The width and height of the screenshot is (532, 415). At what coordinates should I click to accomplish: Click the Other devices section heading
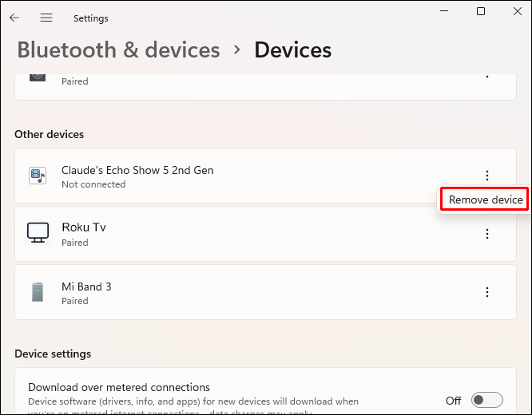pos(50,134)
